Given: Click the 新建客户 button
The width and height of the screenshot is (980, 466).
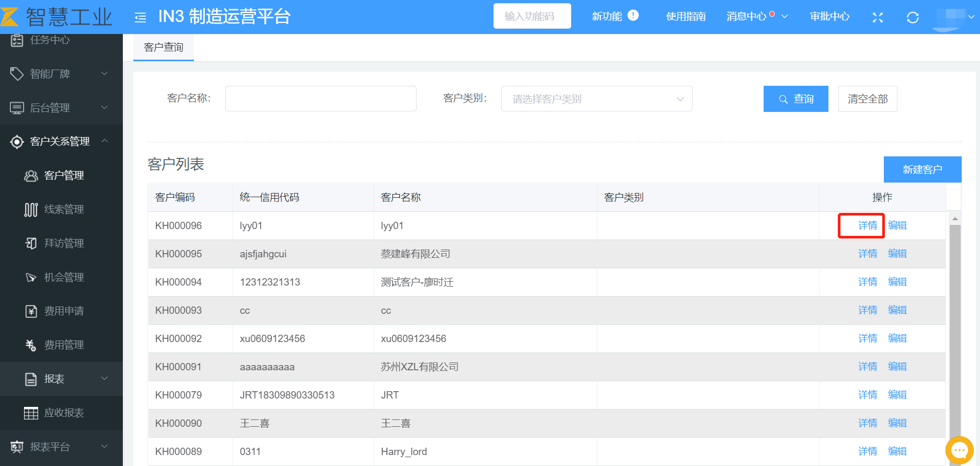Looking at the screenshot, I should 922,169.
